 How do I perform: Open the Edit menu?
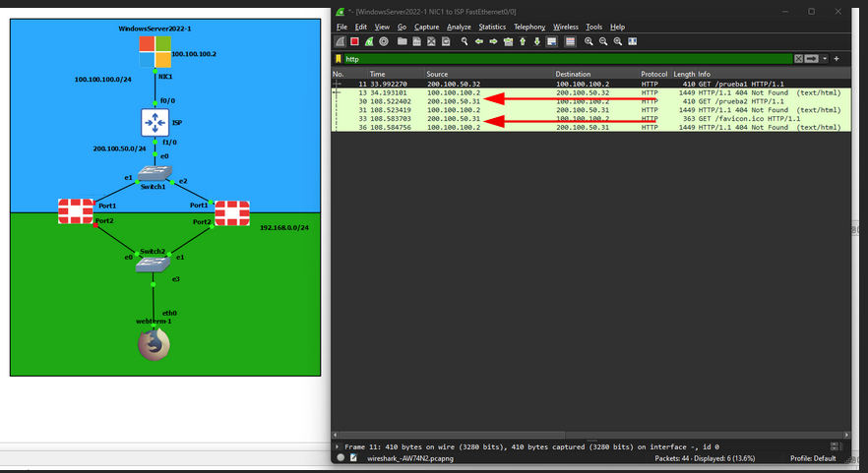pos(361,27)
